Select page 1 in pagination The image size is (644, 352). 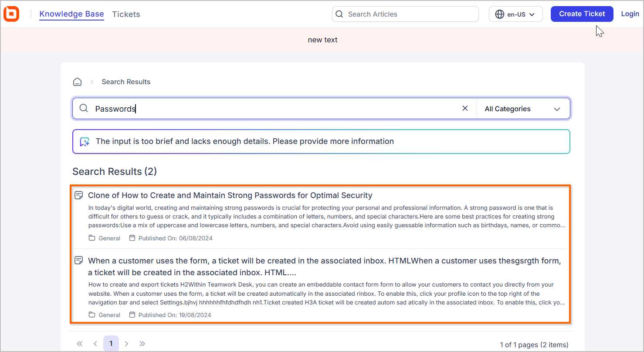click(111, 344)
